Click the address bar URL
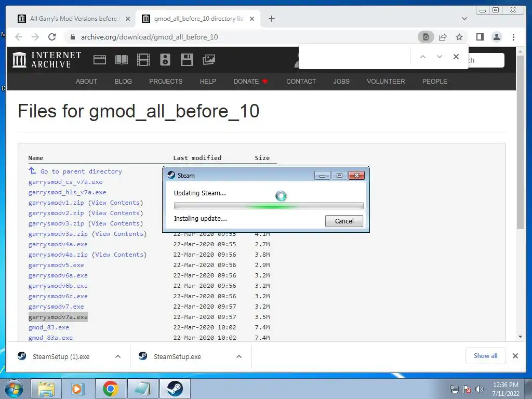Image resolution: width=532 pixels, height=399 pixels. coord(149,37)
